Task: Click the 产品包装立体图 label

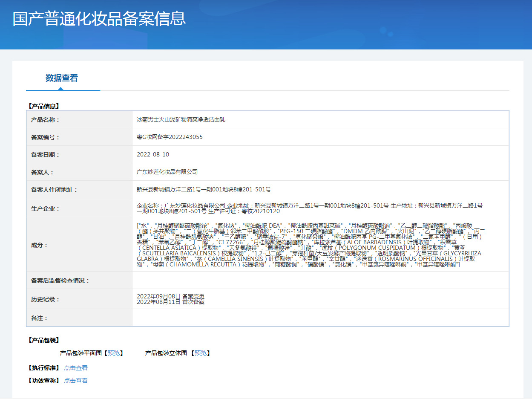Action: click(x=166, y=353)
